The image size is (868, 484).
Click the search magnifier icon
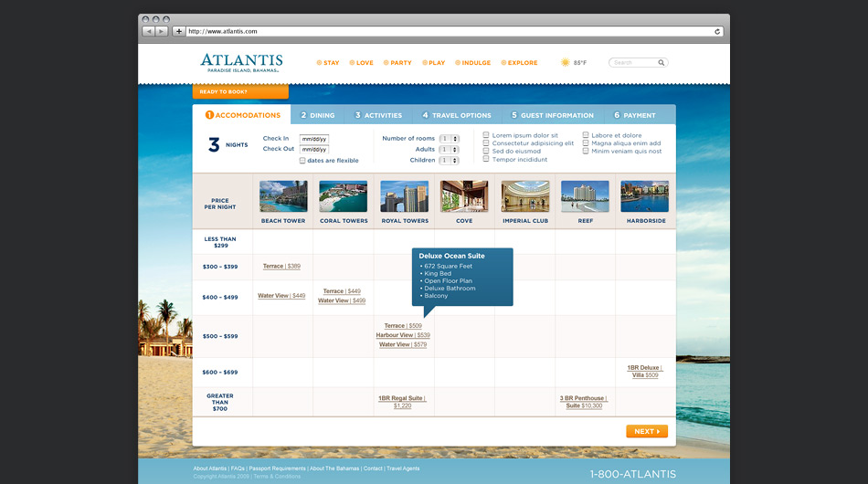(x=661, y=62)
